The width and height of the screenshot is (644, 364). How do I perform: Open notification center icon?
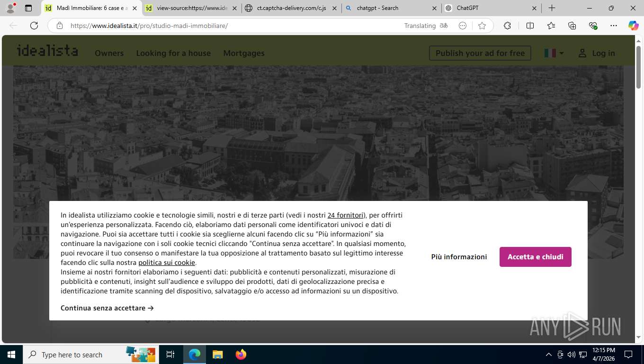[x=628, y=355]
